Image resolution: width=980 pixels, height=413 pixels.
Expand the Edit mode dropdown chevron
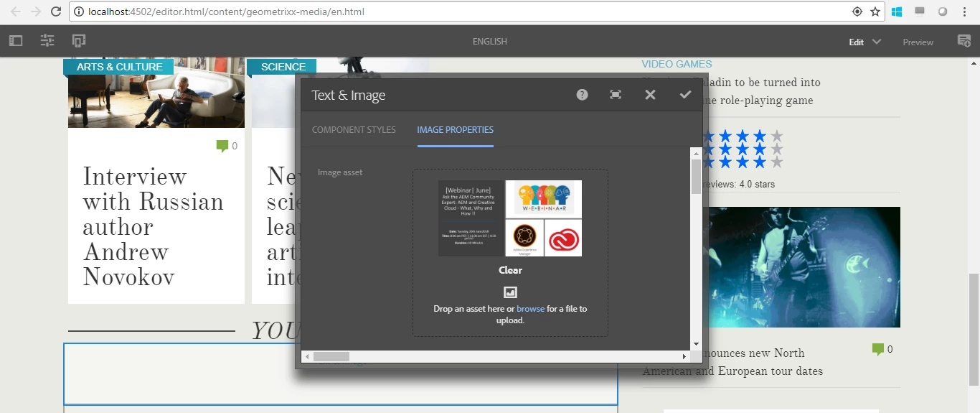pos(877,42)
